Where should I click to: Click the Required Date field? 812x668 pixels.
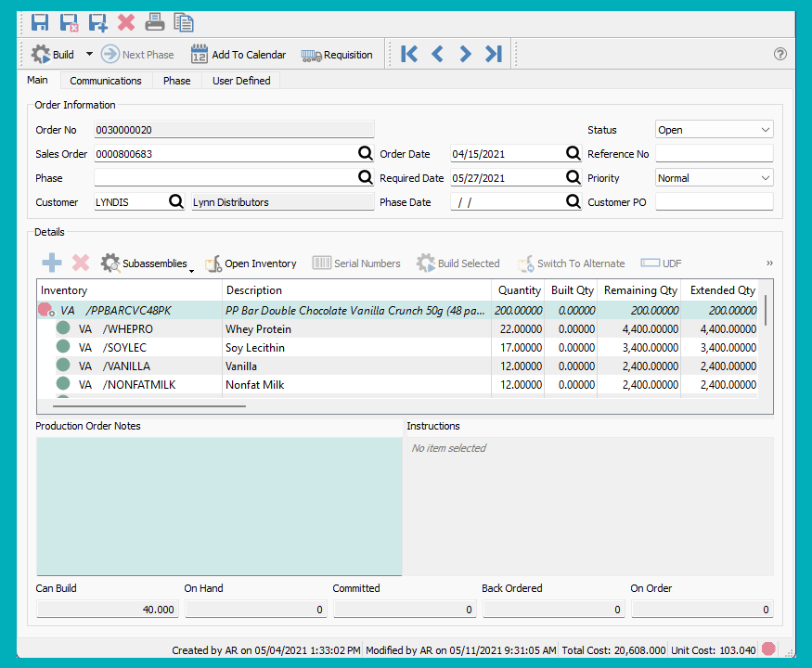pos(508,178)
